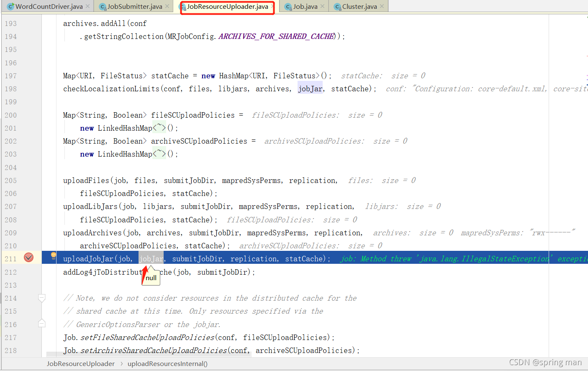The image size is (588, 371).
Task: Click line number 197 in gutter
Action: [11, 76]
